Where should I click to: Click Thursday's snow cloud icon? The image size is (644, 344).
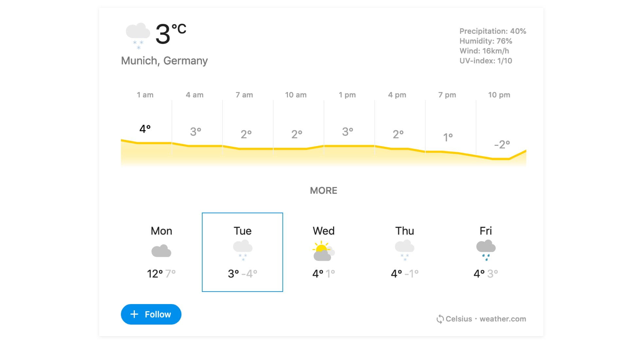pos(404,251)
